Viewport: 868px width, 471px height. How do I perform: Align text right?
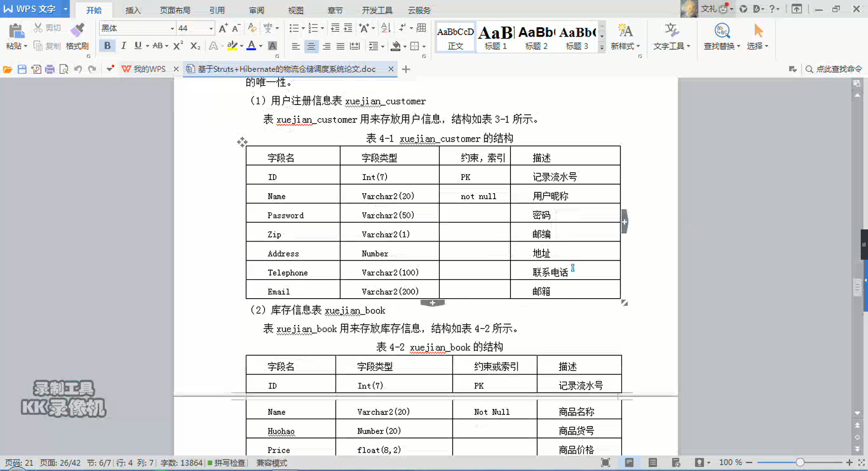(326, 46)
